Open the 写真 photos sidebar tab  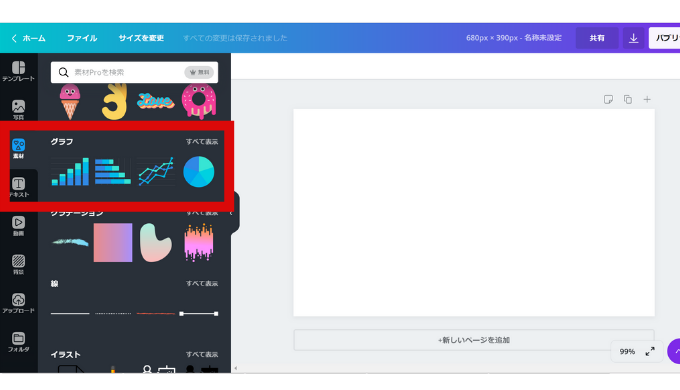[x=18, y=110]
